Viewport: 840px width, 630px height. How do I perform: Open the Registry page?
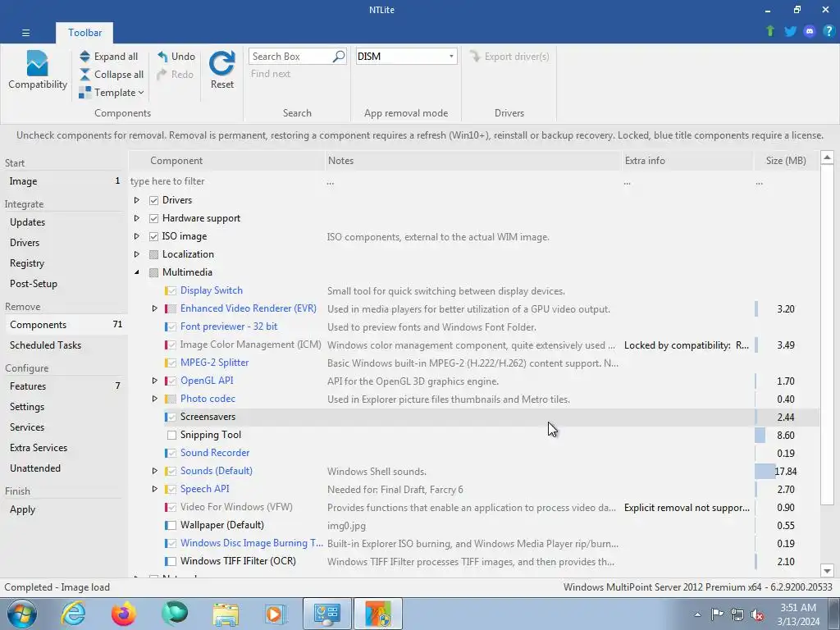click(x=63, y=263)
